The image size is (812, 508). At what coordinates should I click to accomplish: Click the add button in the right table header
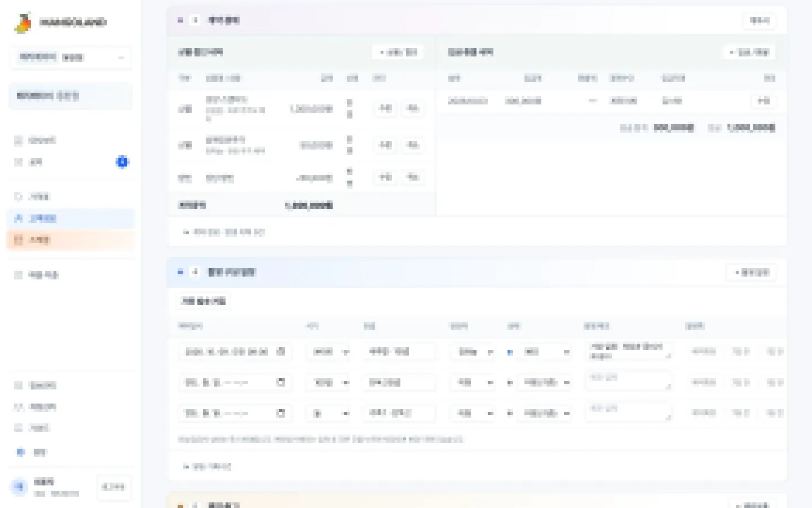(x=749, y=52)
